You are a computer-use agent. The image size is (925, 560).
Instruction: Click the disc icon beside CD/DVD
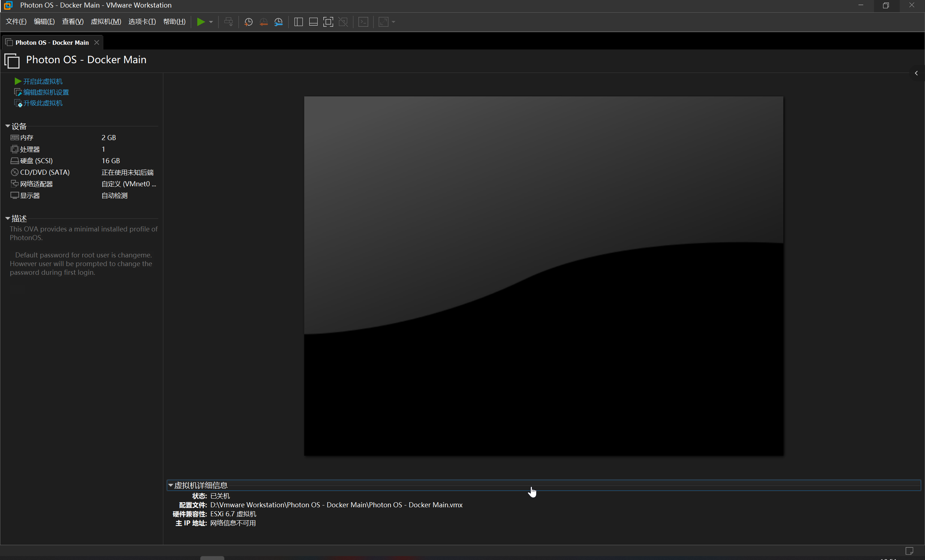[x=14, y=173]
